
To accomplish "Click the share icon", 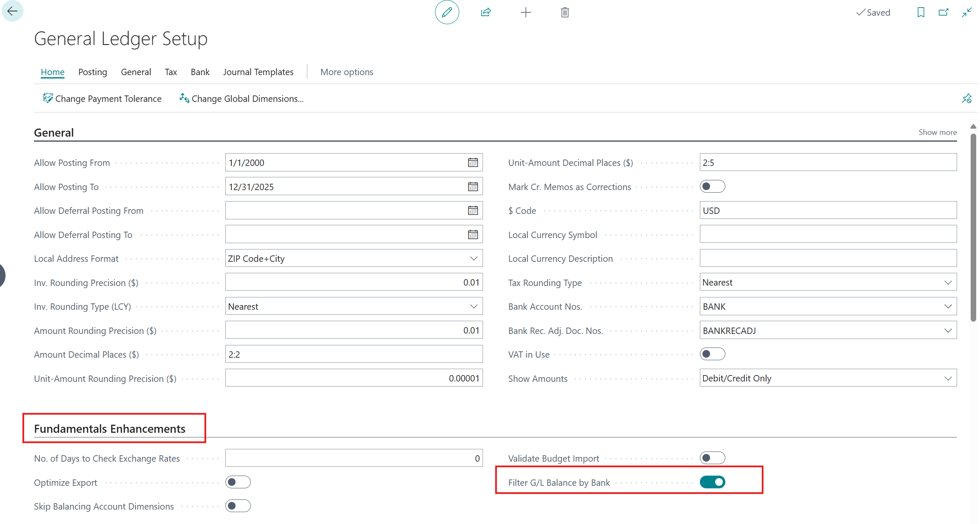I will click(486, 12).
